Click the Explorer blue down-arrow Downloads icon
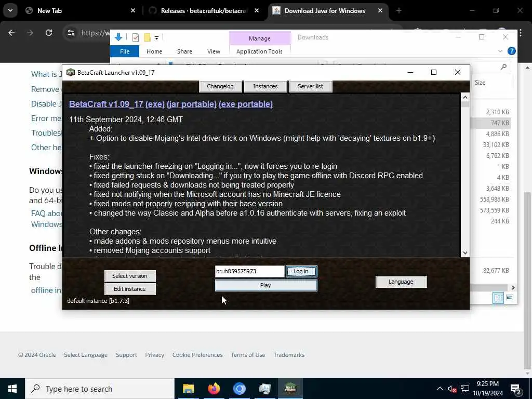532x399 pixels. coord(118,37)
